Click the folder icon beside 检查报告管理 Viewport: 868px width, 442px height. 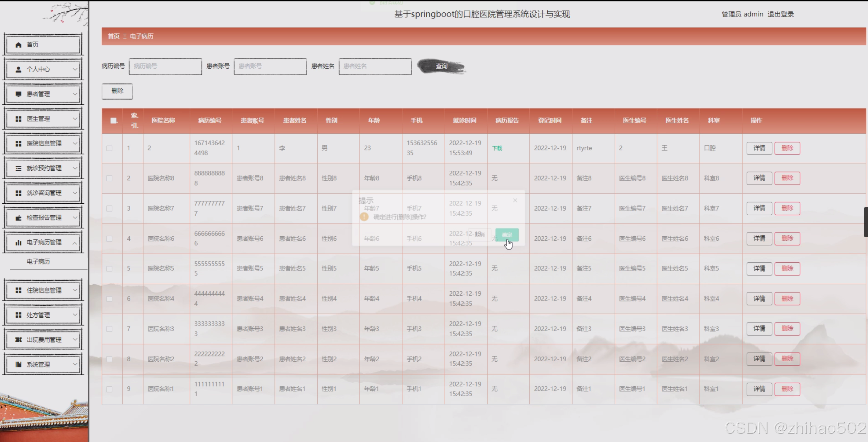coord(19,218)
